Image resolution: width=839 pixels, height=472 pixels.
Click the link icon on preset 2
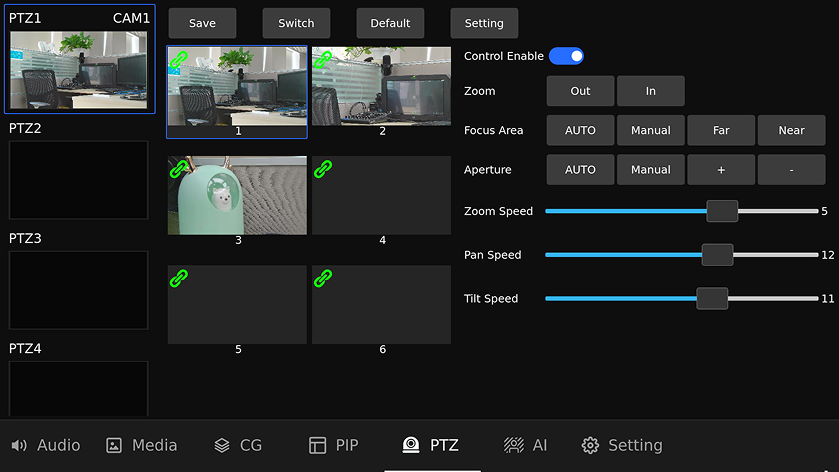click(323, 60)
